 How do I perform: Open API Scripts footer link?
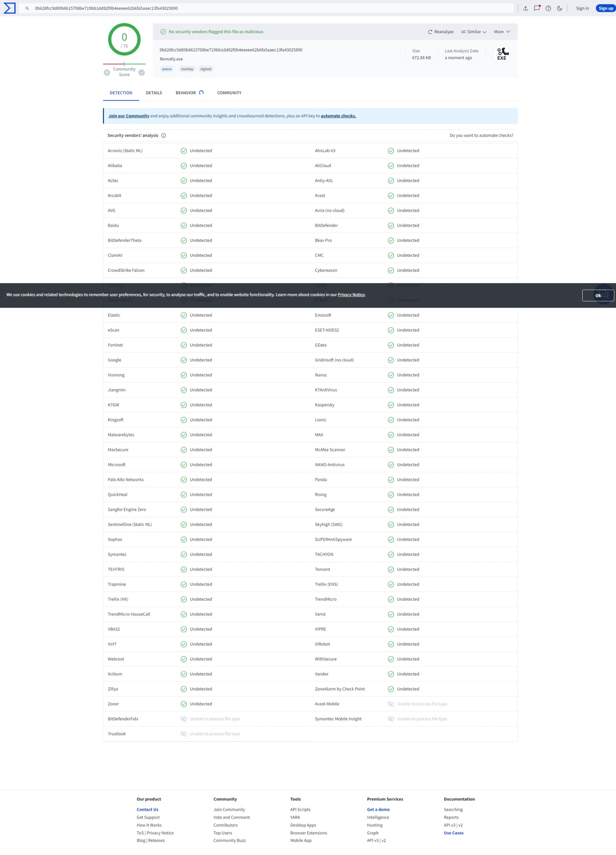click(300, 809)
